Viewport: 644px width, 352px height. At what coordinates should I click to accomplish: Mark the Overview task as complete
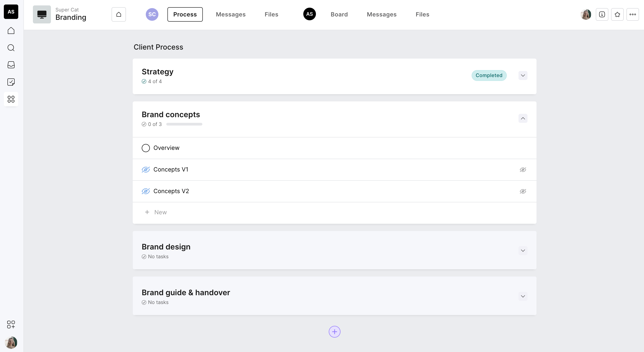click(146, 148)
